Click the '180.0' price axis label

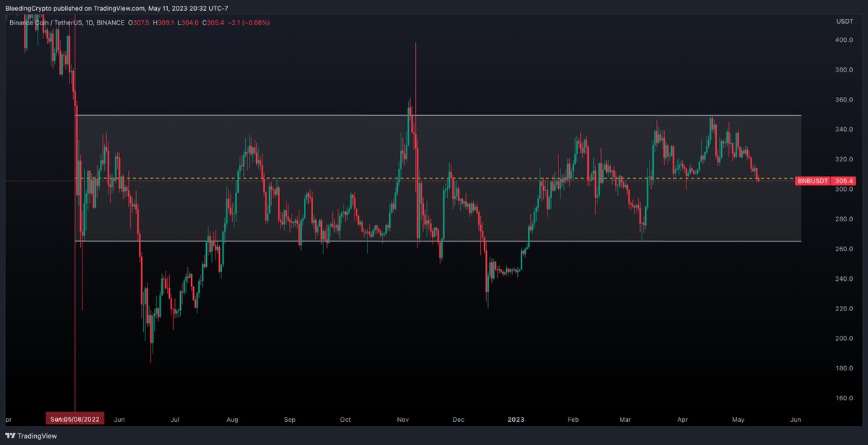[x=845, y=368]
